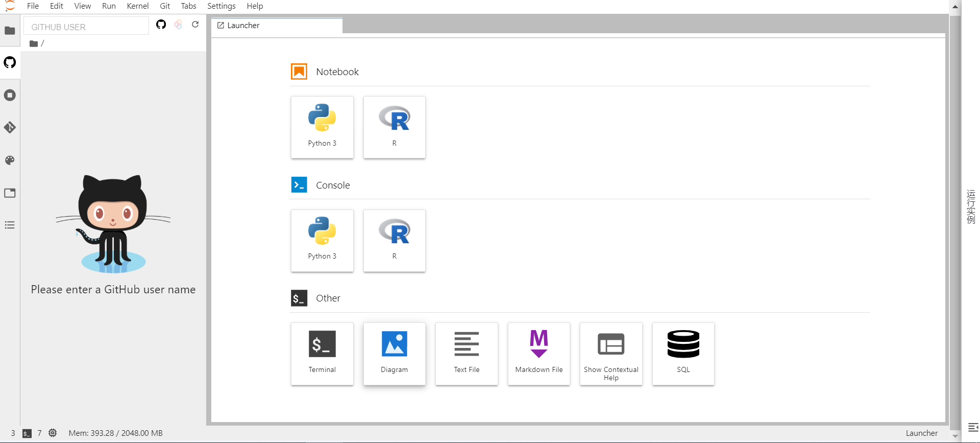Select the Launcher tab

tap(276, 26)
